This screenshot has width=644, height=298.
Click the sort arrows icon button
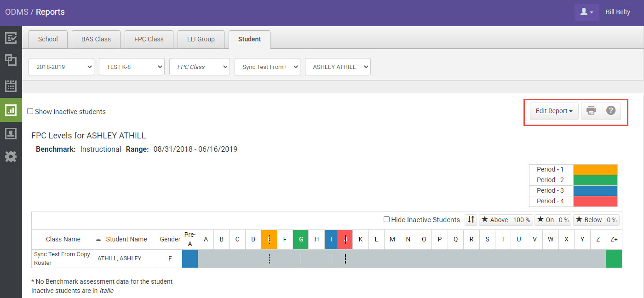click(471, 220)
